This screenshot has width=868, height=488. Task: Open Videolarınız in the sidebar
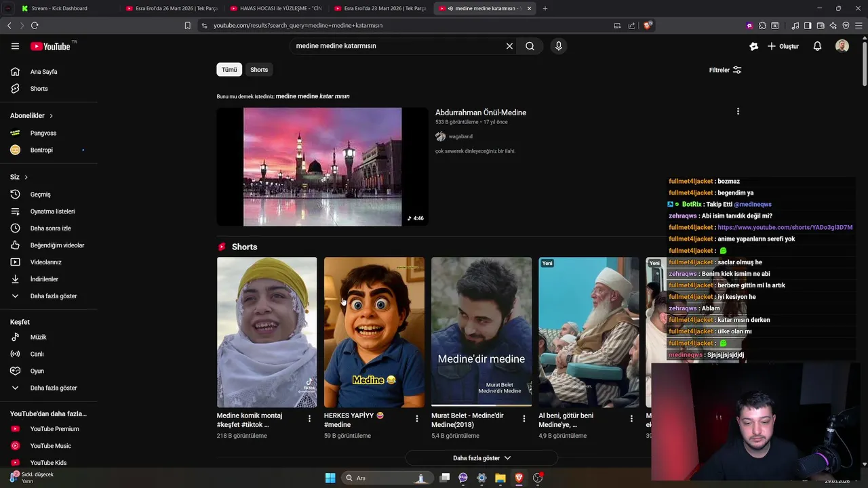click(45, 262)
